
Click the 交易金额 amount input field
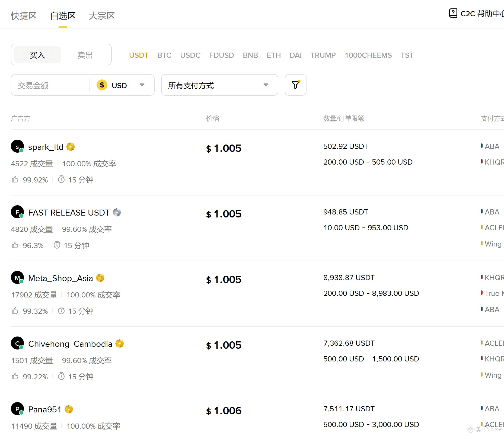click(50, 85)
